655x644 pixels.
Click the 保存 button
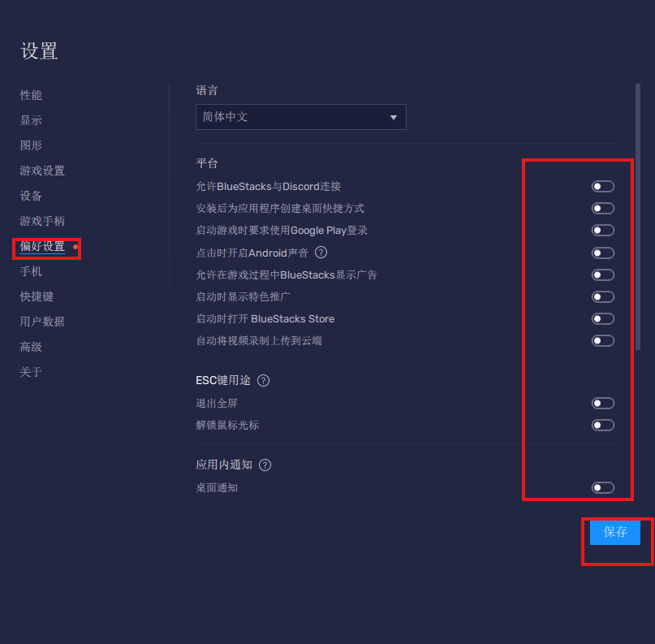click(x=615, y=532)
